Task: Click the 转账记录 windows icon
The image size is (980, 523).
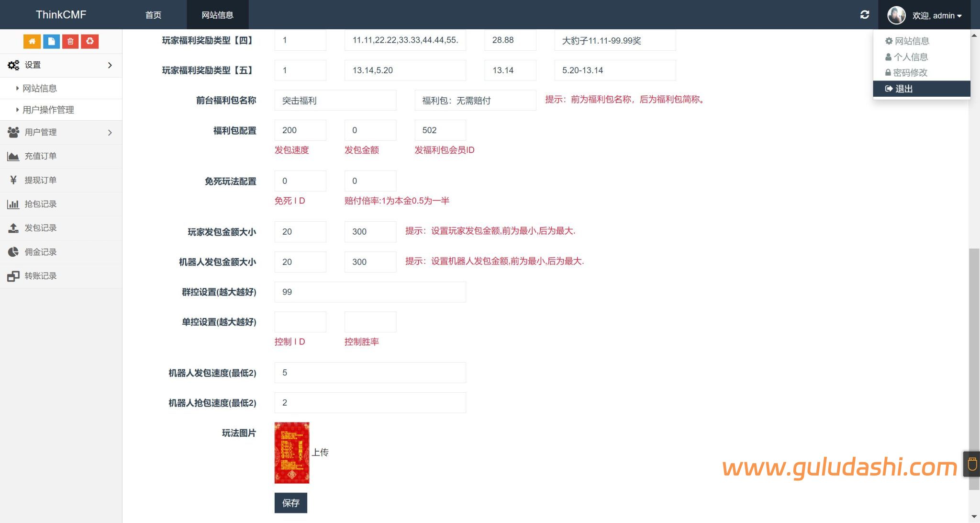Action: [13, 276]
